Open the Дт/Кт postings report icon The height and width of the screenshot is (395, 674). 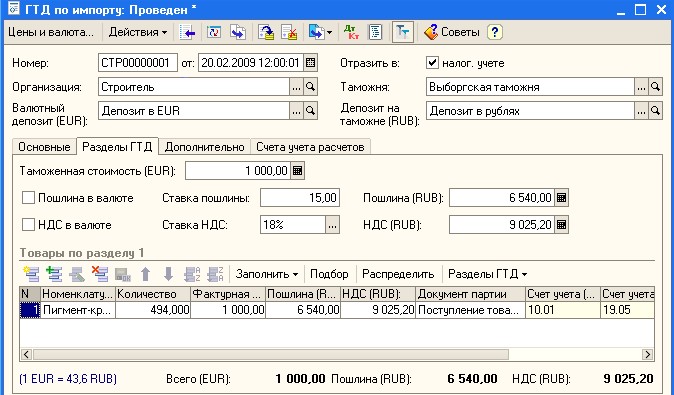point(351,32)
